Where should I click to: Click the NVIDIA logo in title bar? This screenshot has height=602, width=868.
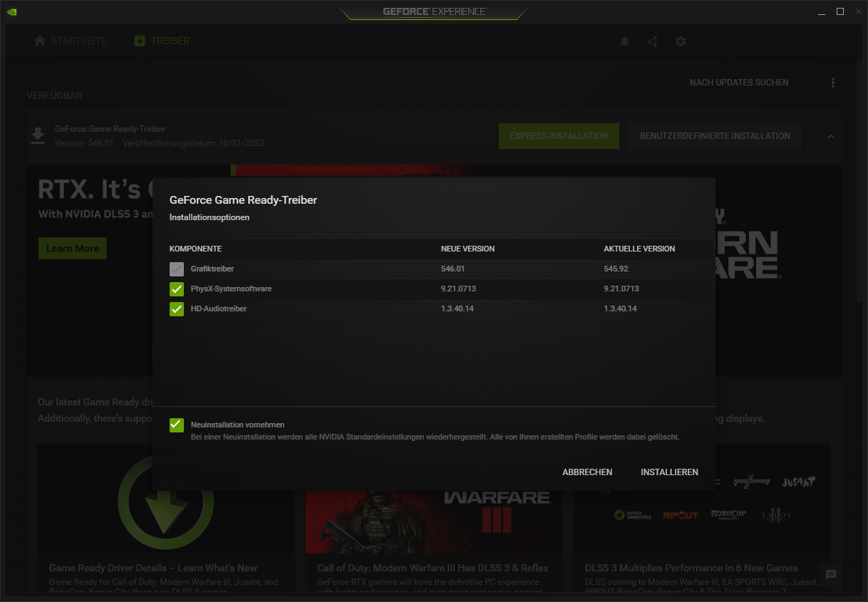(x=11, y=11)
